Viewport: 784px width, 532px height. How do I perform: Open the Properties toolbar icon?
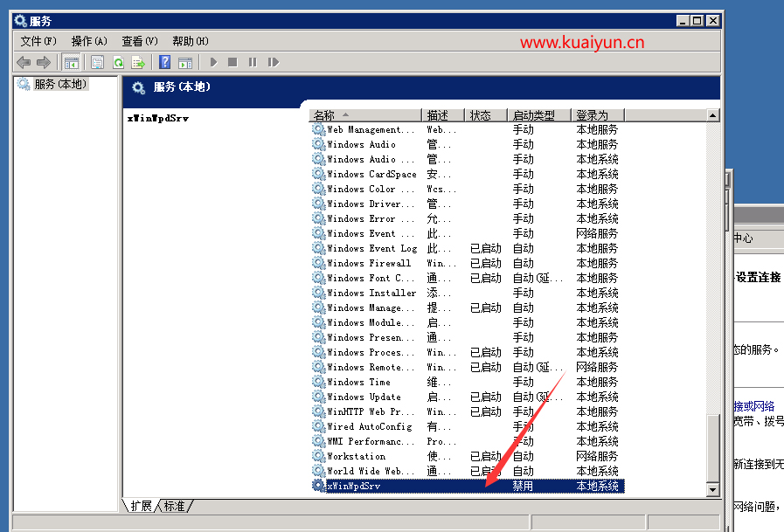[x=97, y=62]
